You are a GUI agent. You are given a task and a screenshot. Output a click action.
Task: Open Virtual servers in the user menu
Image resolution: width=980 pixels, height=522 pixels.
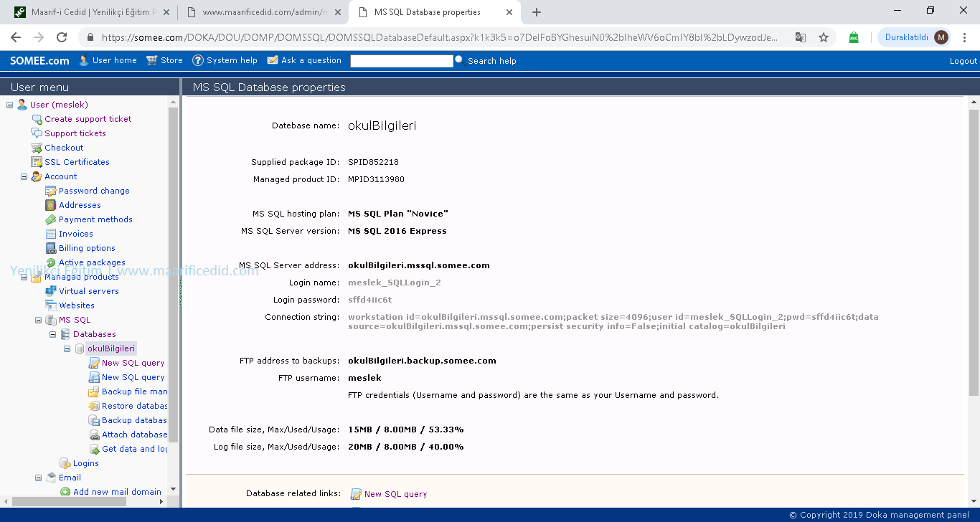point(89,291)
